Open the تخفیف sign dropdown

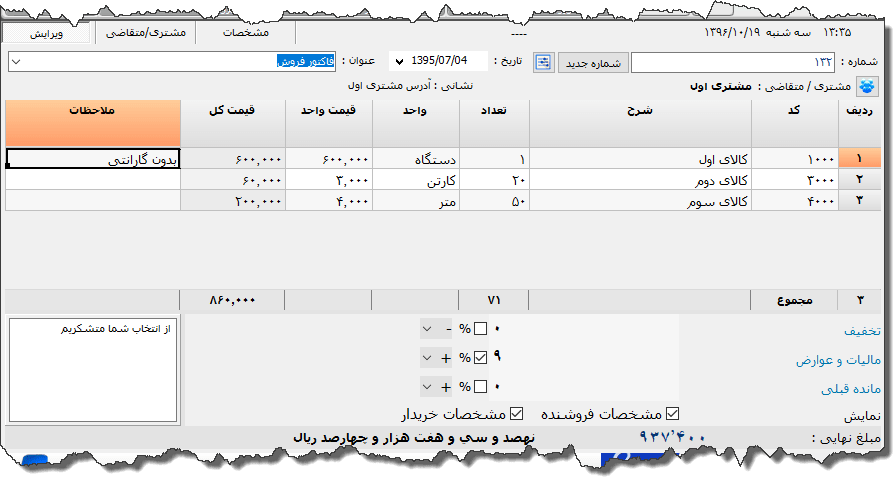coord(436,329)
